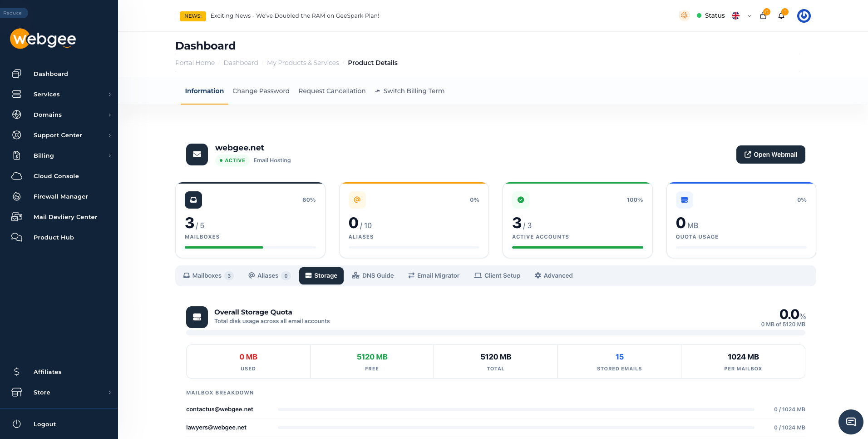Switch to the Mailboxes tab
Viewport: 868px width, 439px height.
pyautogui.click(x=208, y=275)
